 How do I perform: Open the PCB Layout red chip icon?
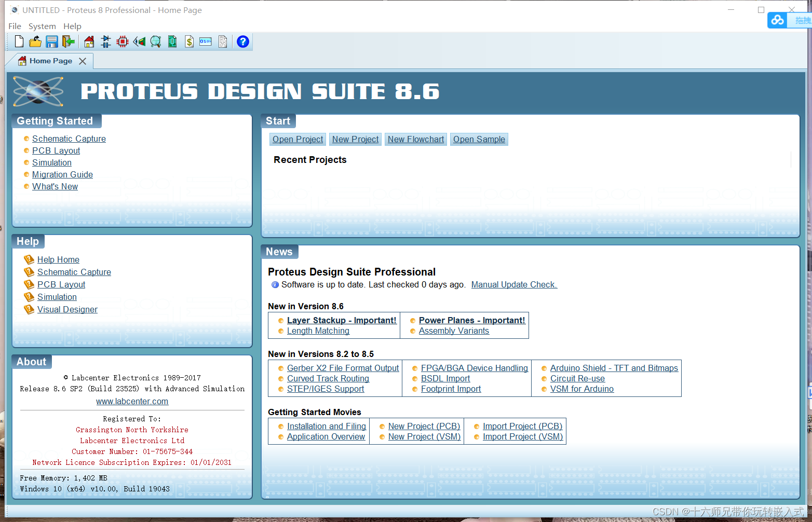123,42
